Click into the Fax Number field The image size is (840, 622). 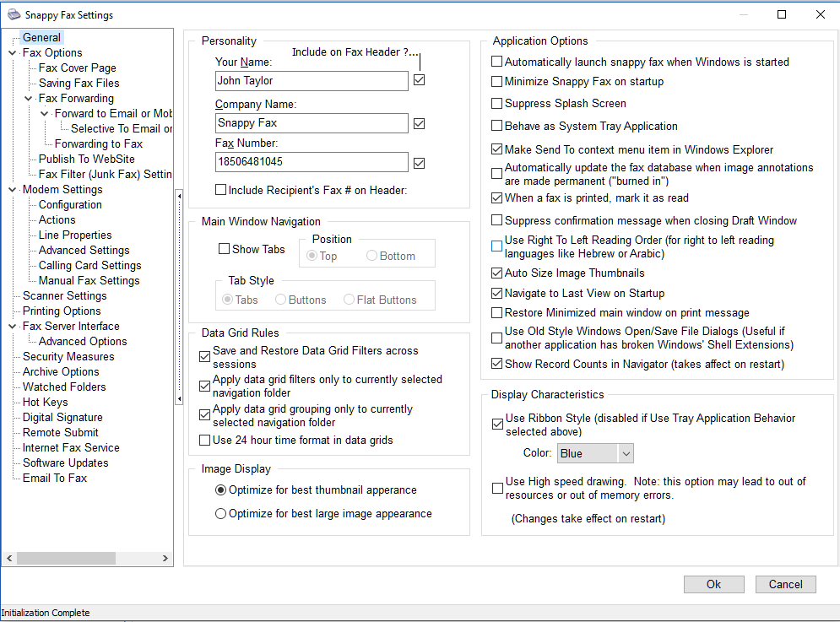click(312, 163)
